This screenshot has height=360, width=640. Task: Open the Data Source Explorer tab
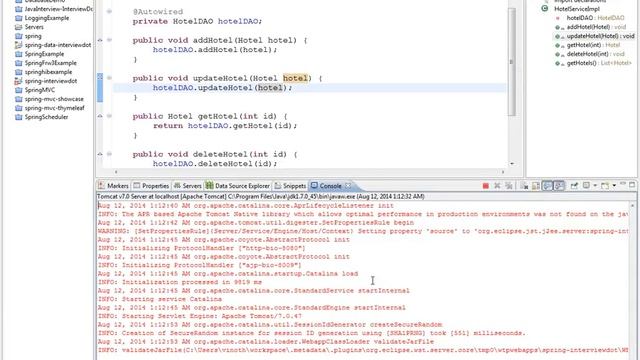(x=238, y=186)
